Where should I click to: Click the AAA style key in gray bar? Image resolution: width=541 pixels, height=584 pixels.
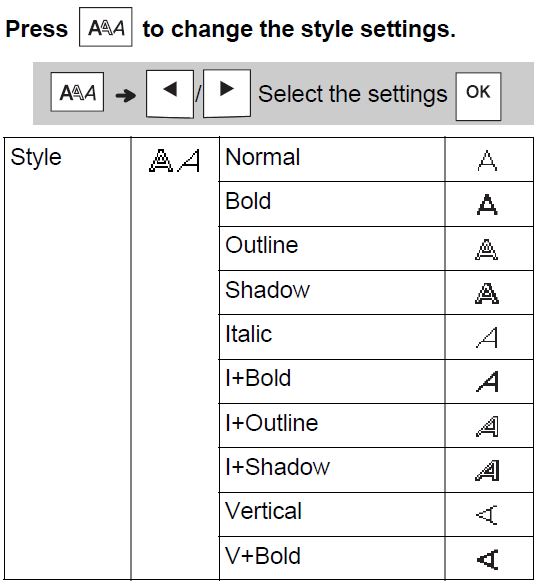(x=77, y=92)
